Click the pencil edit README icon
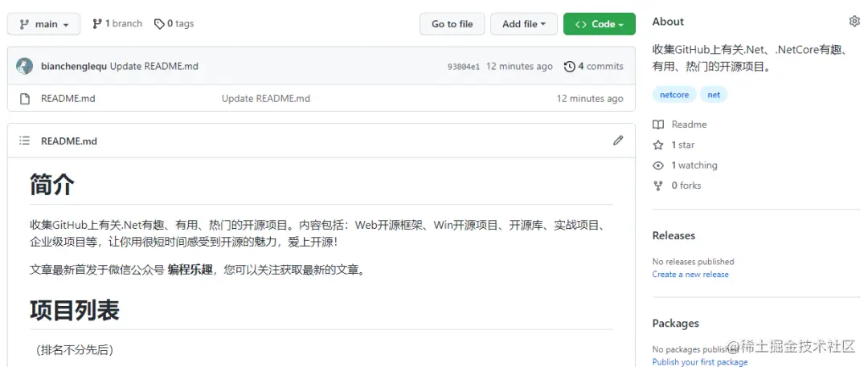The image size is (868, 367). [618, 141]
